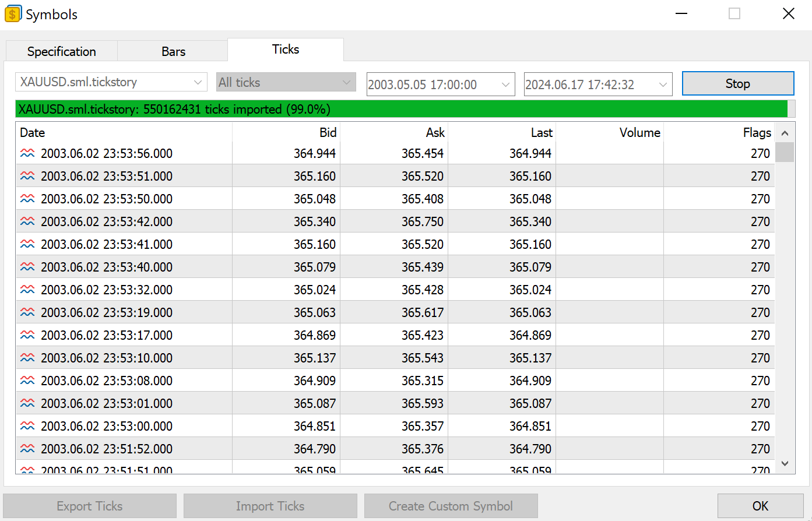Click Last value 364.909
The width and height of the screenshot is (812, 521).
(530, 381)
